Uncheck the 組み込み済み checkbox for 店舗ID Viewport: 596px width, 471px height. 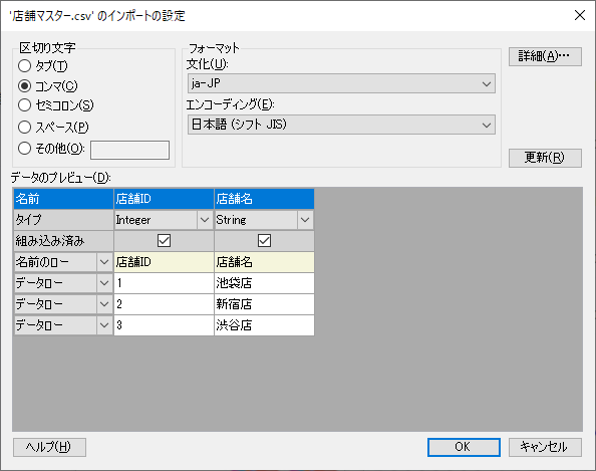point(164,241)
